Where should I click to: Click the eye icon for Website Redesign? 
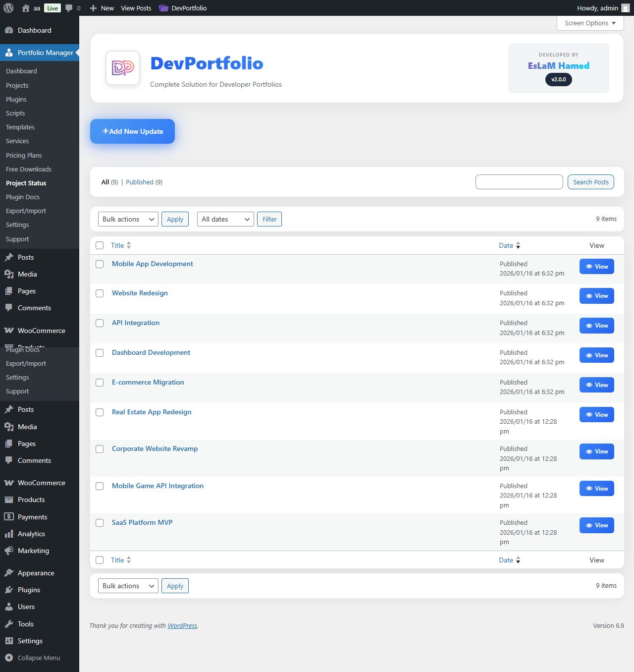click(x=589, y=296)
